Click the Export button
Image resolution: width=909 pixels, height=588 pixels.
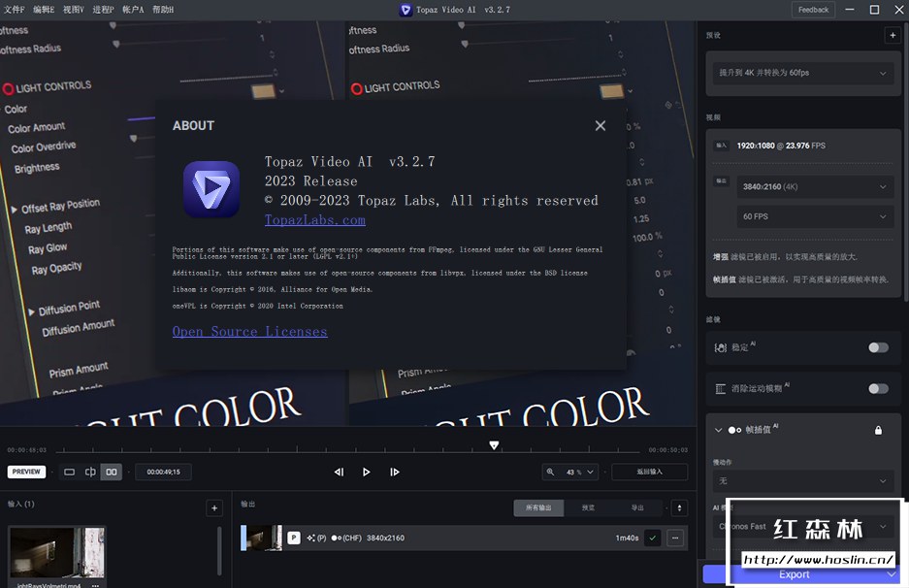[794, 574]
